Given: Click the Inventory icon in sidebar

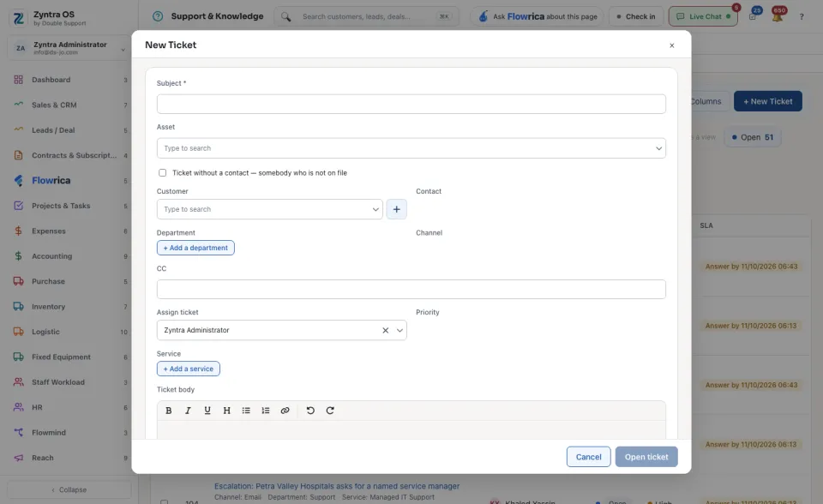Looking at the screenshot, I should (x=18, y=307).
